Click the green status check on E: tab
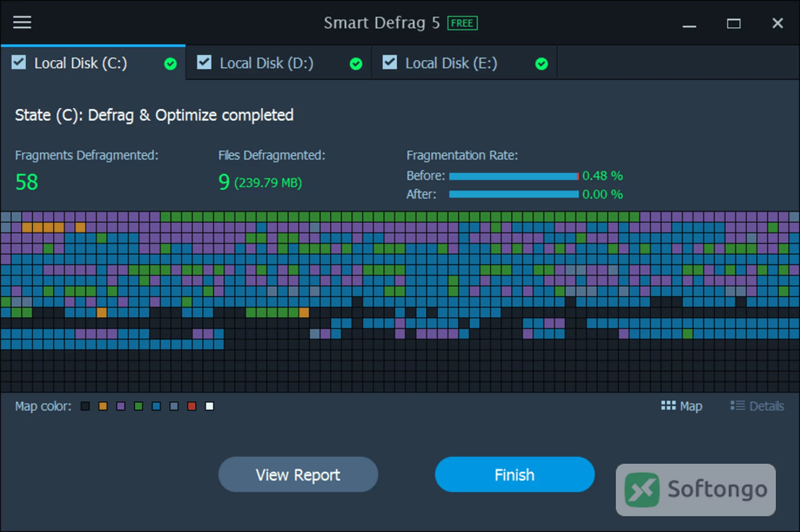Screen dimensions: 800x532 [x=541, y=64]
